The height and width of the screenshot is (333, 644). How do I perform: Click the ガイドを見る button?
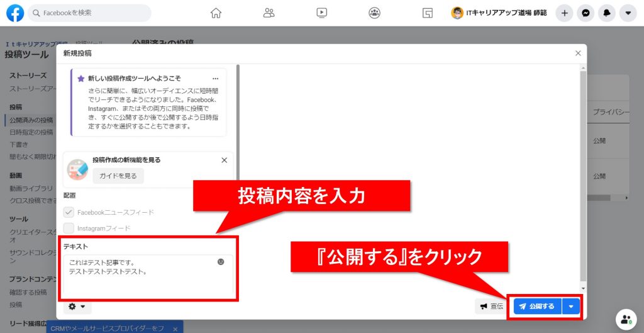(118, 176)
